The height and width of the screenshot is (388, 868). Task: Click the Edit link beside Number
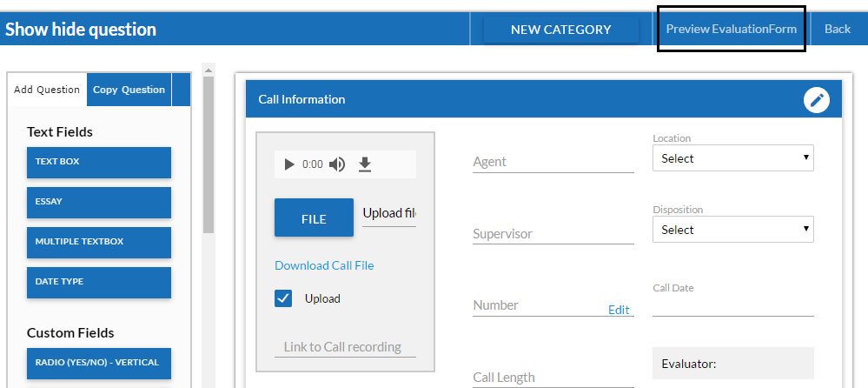coord(619,310)
